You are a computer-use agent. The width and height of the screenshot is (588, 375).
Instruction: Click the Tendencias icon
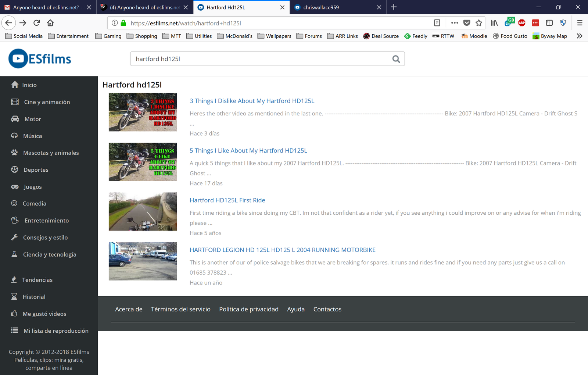pyautogui.click(x=14, y=279)
